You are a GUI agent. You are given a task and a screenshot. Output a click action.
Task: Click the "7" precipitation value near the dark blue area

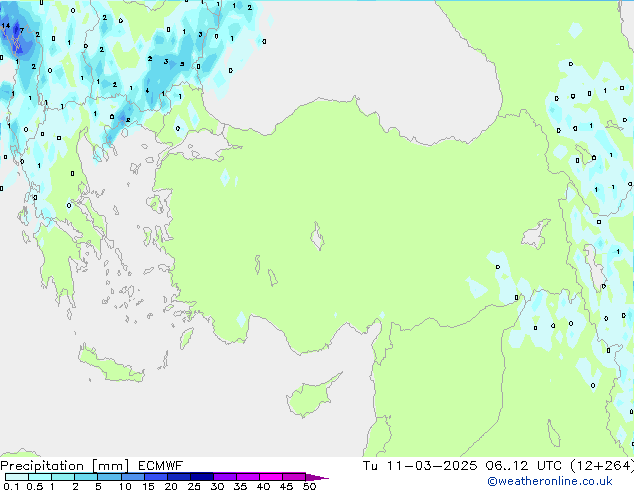(22, 30)
